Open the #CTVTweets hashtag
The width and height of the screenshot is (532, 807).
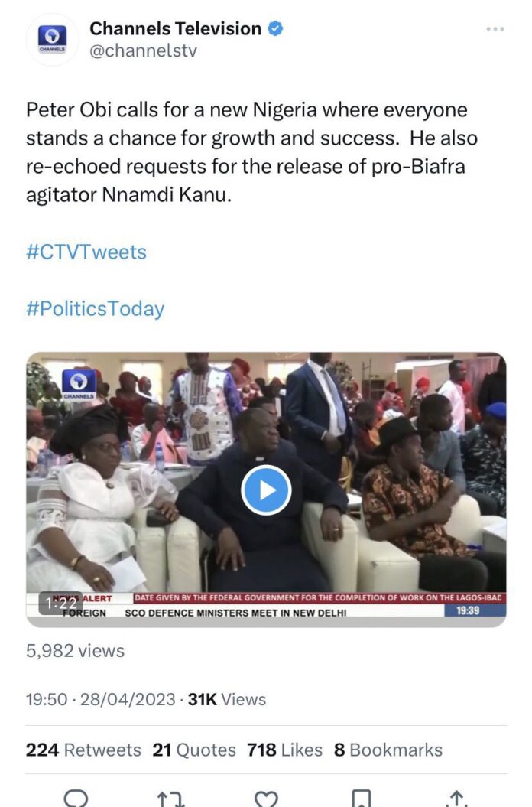pyautogui.click(x=86, y=252)
